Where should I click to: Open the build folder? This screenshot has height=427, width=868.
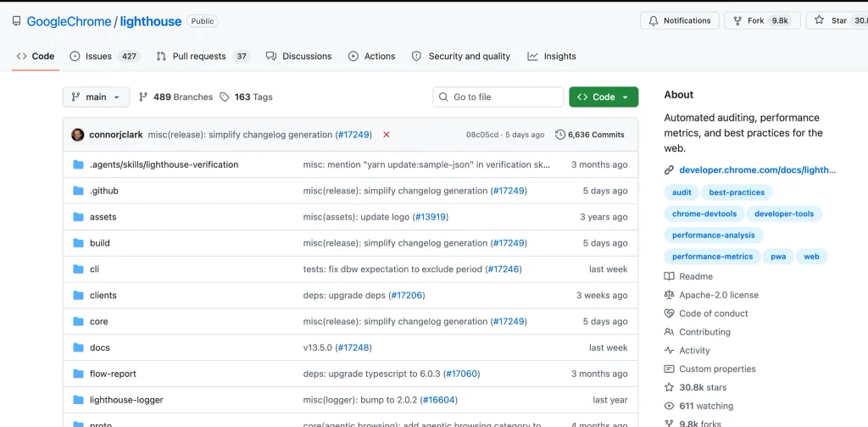pyautogui.click(x=100, y=243)
